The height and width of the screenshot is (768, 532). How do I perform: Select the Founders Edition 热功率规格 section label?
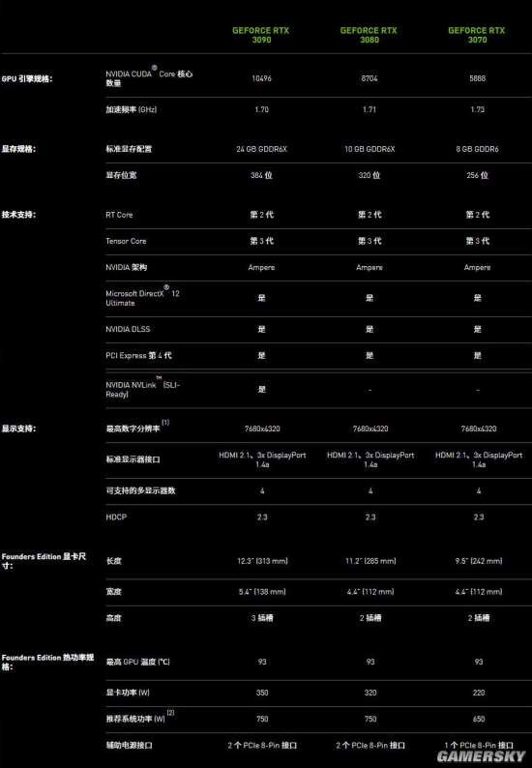coord(47,662)
